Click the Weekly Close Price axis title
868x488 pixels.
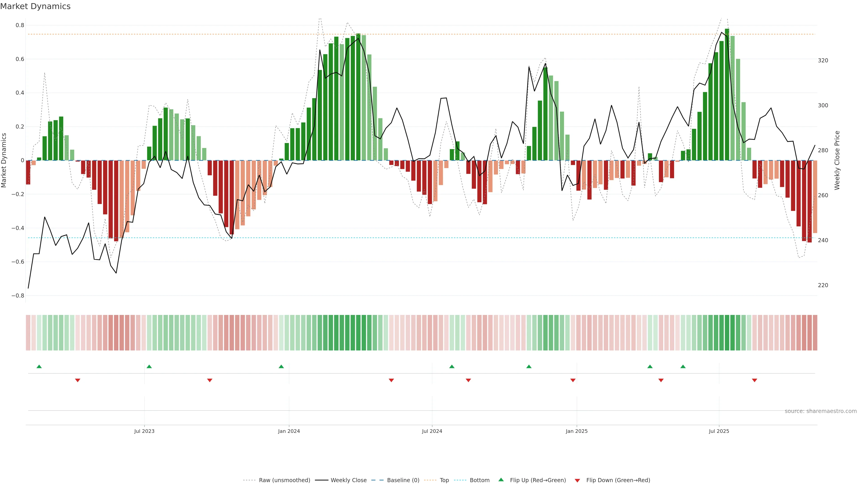837,160
